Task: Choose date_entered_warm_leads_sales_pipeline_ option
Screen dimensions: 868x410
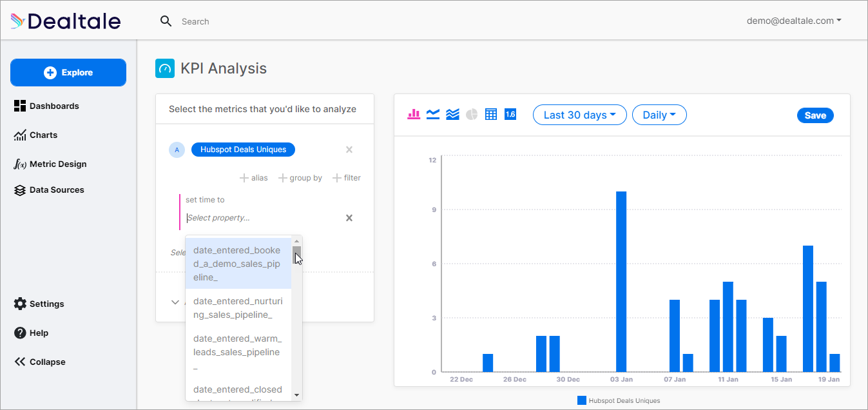Action: click(238, 352)
